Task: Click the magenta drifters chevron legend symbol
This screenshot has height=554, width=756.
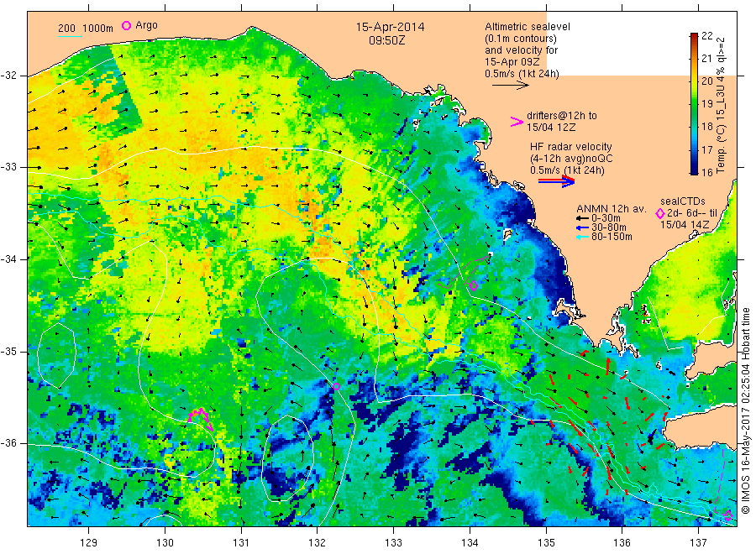Action: coord(517,122)
